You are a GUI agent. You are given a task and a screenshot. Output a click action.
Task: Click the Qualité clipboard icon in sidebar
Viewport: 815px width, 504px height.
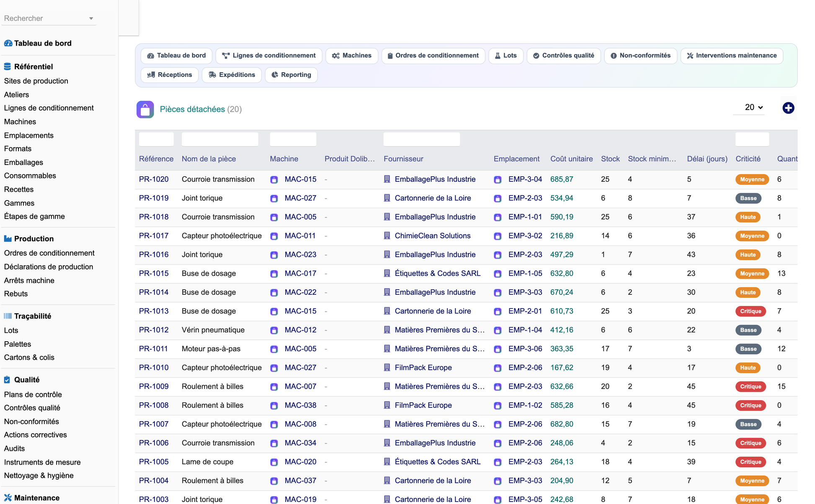(7, 380)
